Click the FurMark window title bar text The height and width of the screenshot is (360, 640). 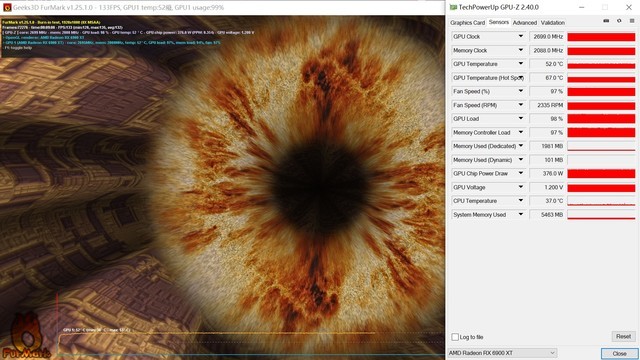pos(118,7)
